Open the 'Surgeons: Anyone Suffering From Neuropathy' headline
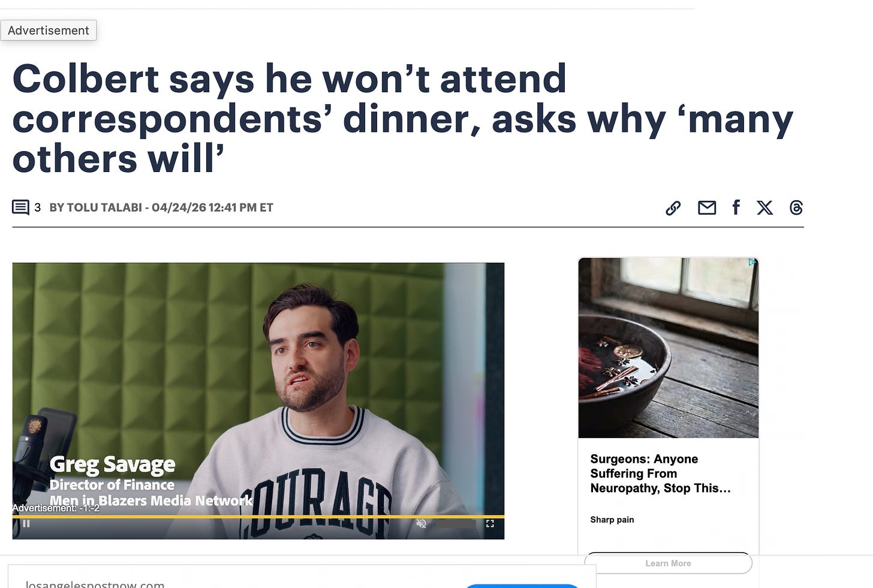This screenshot has width=873, height=588. click(660, 474)
